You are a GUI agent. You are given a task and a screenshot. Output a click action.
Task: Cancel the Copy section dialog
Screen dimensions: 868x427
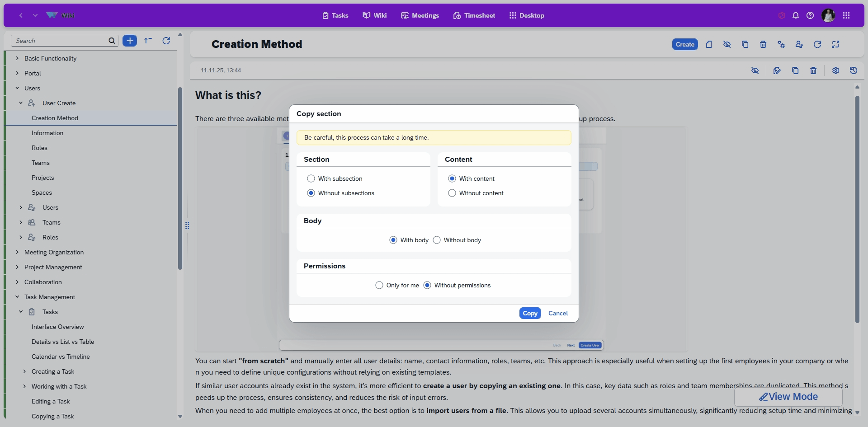(558, 313)
